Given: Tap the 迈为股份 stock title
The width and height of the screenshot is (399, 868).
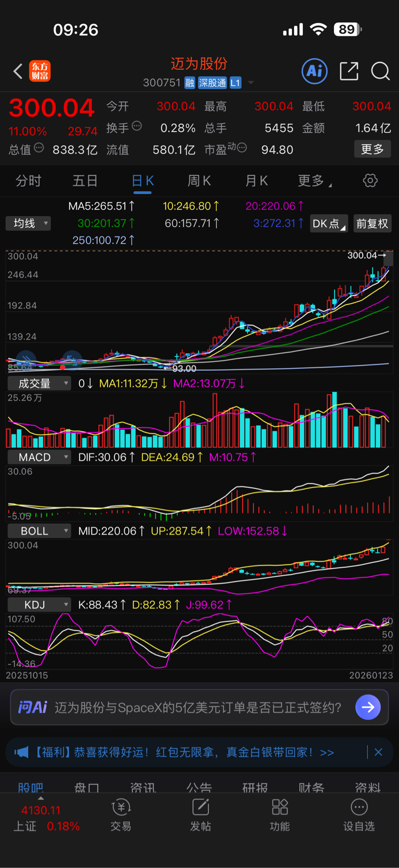Looking at the screenshot, I should coord(199,63).
